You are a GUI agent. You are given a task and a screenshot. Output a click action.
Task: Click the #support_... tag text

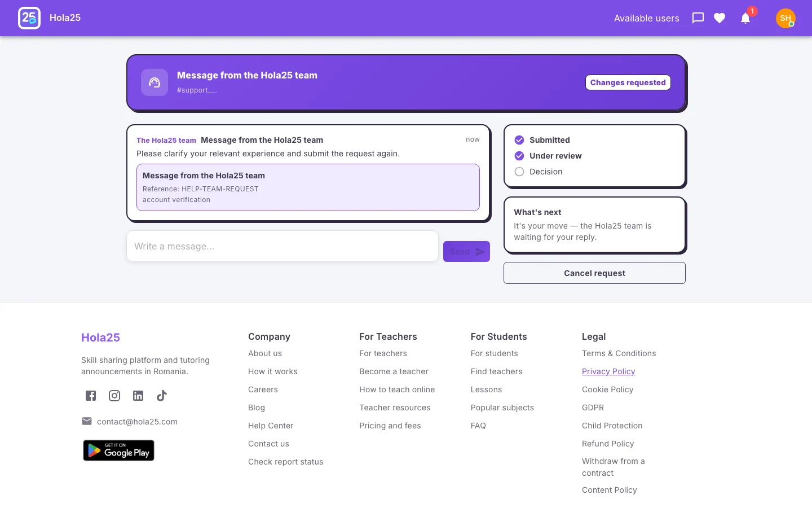coord(197,90)
